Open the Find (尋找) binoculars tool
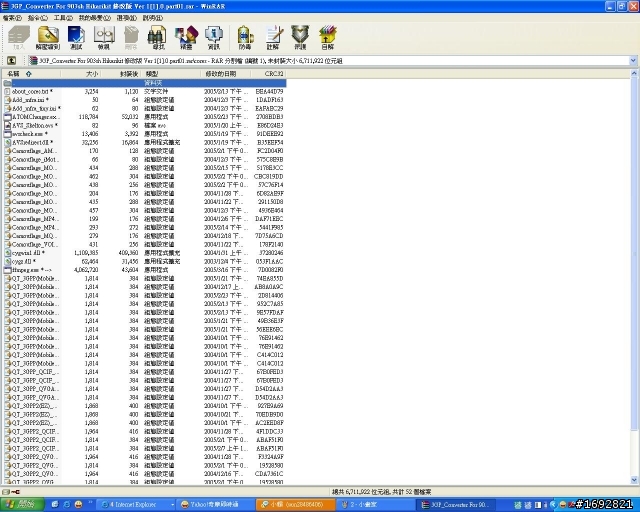This screenshot has height=512, width=640. (x=158, y=38)
